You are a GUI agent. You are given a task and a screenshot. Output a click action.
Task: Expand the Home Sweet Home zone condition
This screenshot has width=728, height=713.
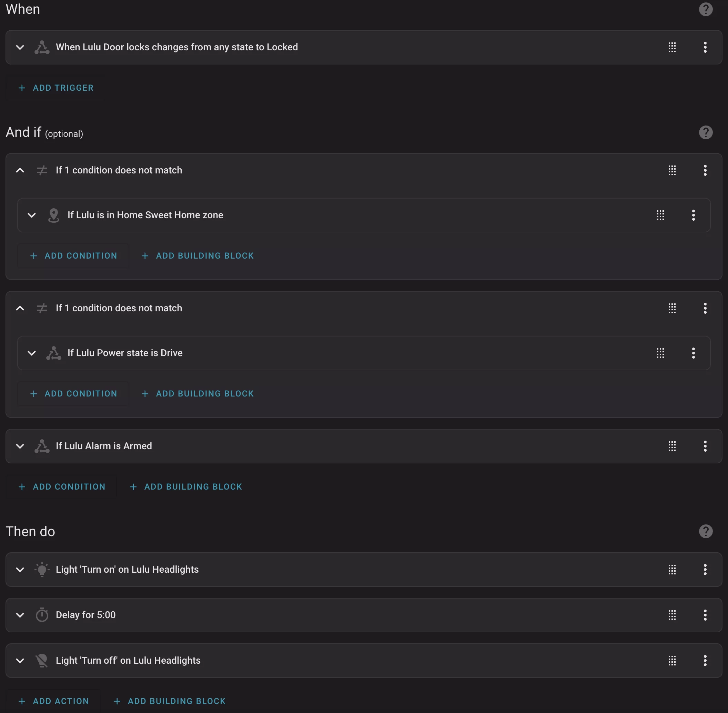32,215
